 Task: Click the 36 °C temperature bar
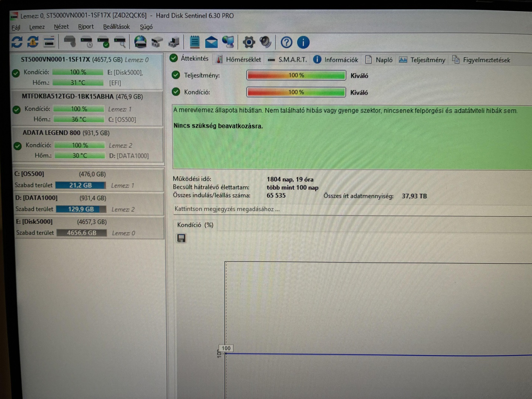(x=79, y=119)
